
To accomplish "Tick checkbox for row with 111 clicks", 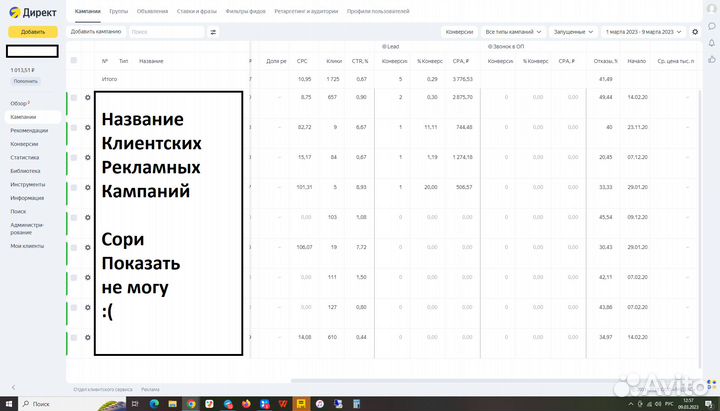I will pos(74,277).
